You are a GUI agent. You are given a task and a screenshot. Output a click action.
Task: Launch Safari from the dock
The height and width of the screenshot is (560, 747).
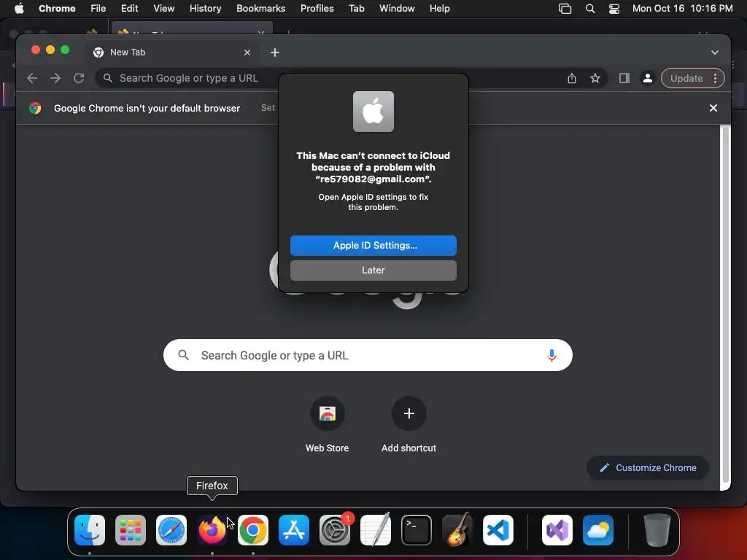click(171, 530)
